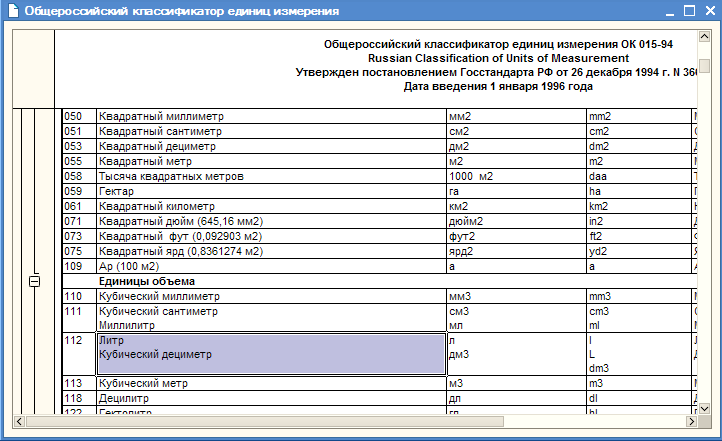
Task: Click code cell 055
Action: [79, 161]
